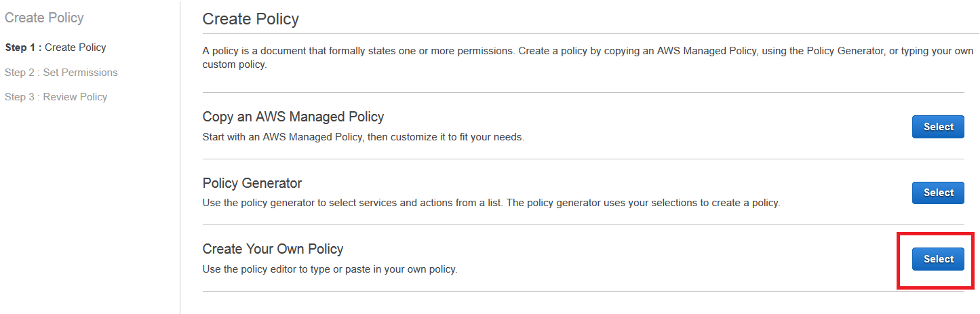Click the gray Create Policy sidebar title
The width and height of the screenshot is (980, 314).
tap(44, 18)
